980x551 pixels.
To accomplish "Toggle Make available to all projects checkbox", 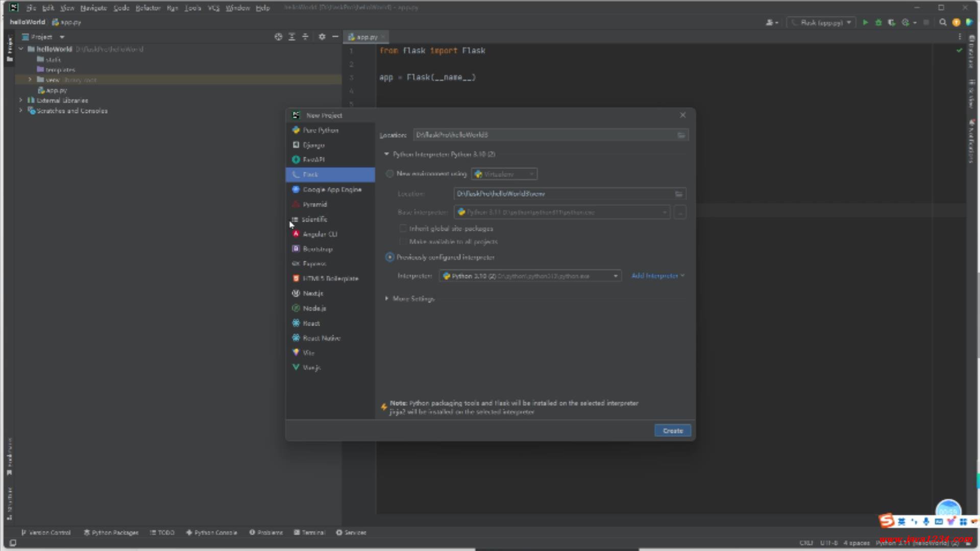I will coord(403,242).
